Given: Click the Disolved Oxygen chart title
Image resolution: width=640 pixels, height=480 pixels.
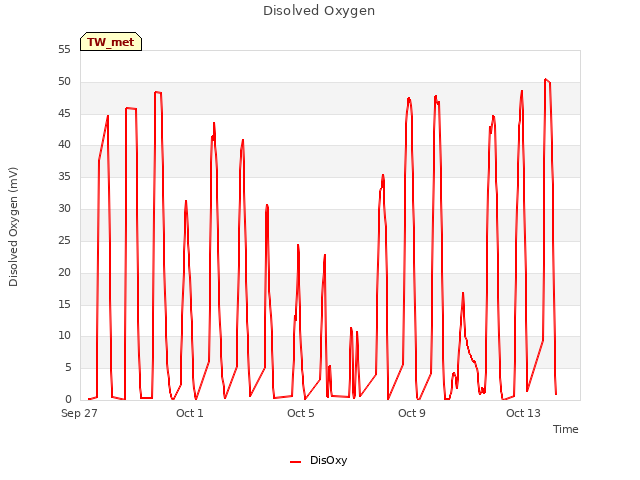Looking at the screenshot, I should pyautogui.click(x=319, y=11).
